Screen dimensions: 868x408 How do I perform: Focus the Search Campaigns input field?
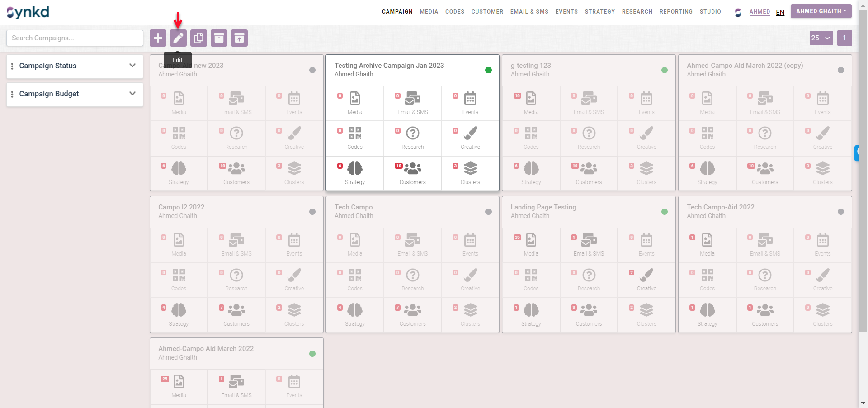pos(75,38)
